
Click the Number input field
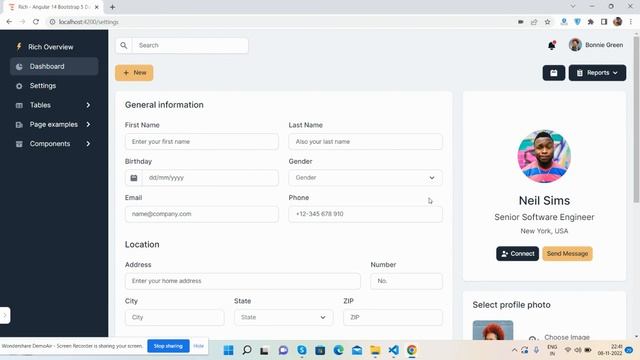406,281
